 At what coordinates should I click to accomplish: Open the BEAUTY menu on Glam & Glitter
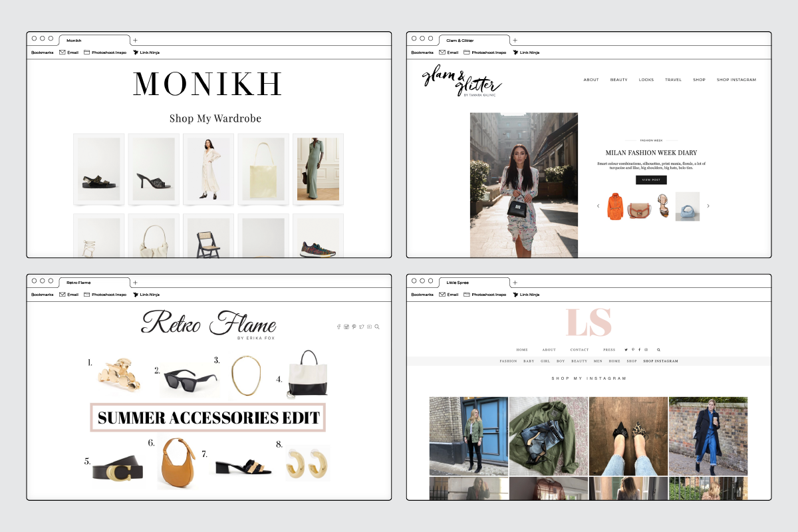click(618, 80)
